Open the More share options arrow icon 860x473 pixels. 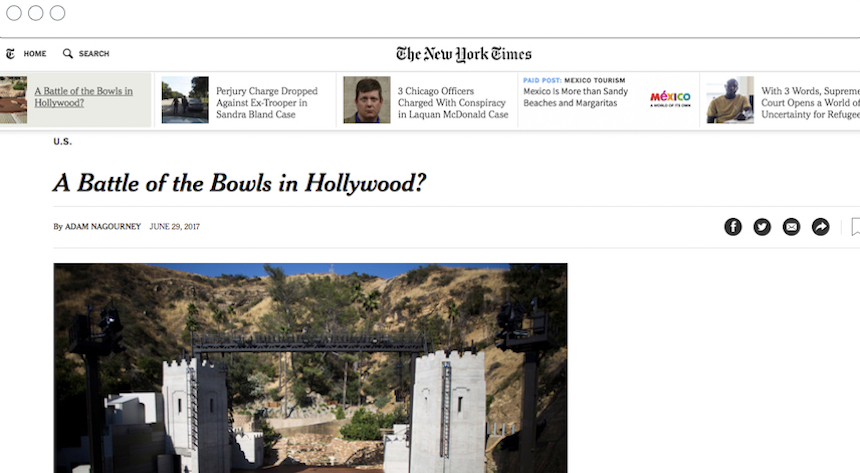point(821,227)
